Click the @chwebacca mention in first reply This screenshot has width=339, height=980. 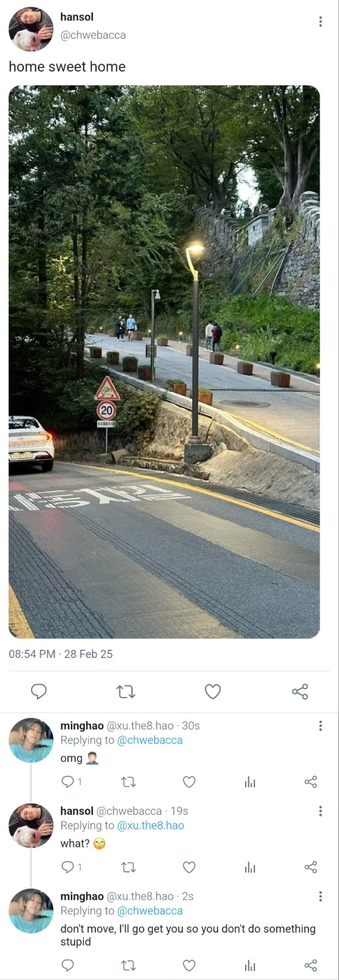[x=150, y=740]
